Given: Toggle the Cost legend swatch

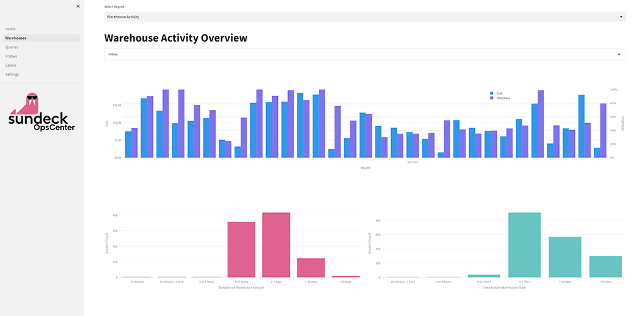Looking at the screenshot, I should [492, 94].
